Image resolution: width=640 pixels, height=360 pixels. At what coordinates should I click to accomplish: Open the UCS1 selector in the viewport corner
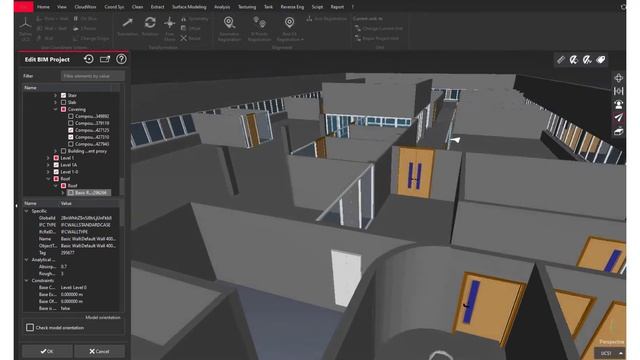coord(610,353)
